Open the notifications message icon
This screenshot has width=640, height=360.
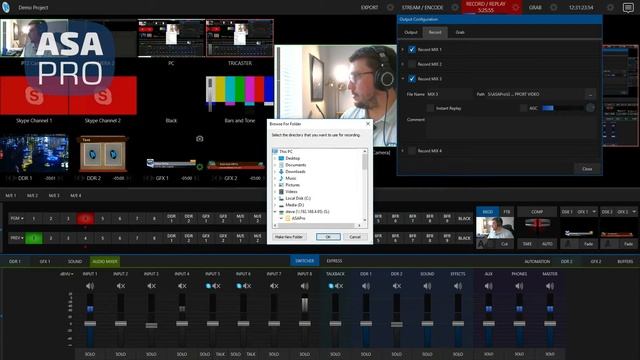click(x=628, y=8)
